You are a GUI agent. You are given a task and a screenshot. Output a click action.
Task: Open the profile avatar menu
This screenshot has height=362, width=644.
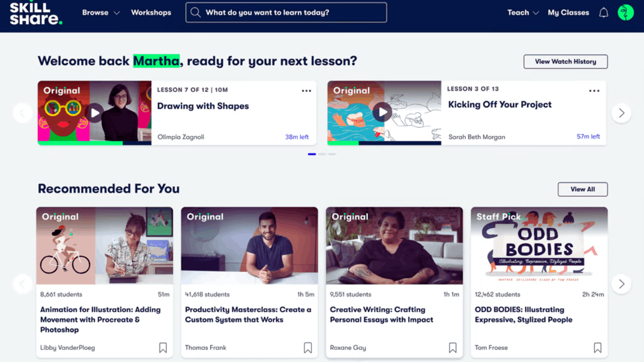coord(626,13)
